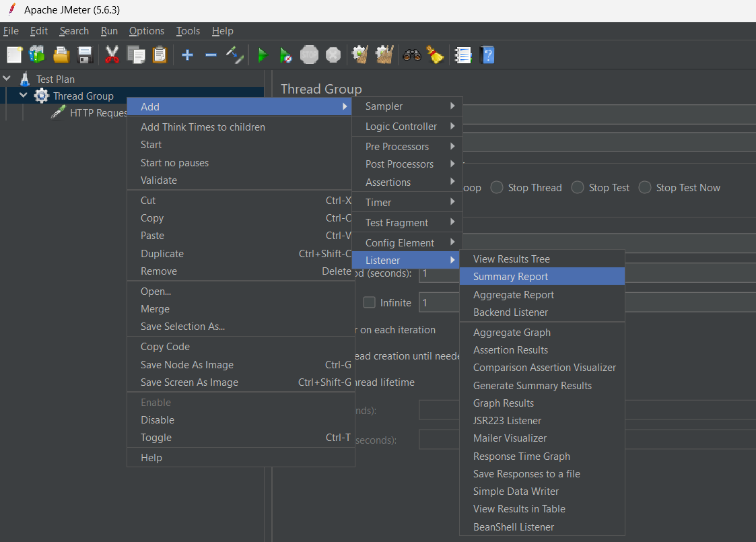Click the Paste clipboard icon
756x542 pixels.
160,55
